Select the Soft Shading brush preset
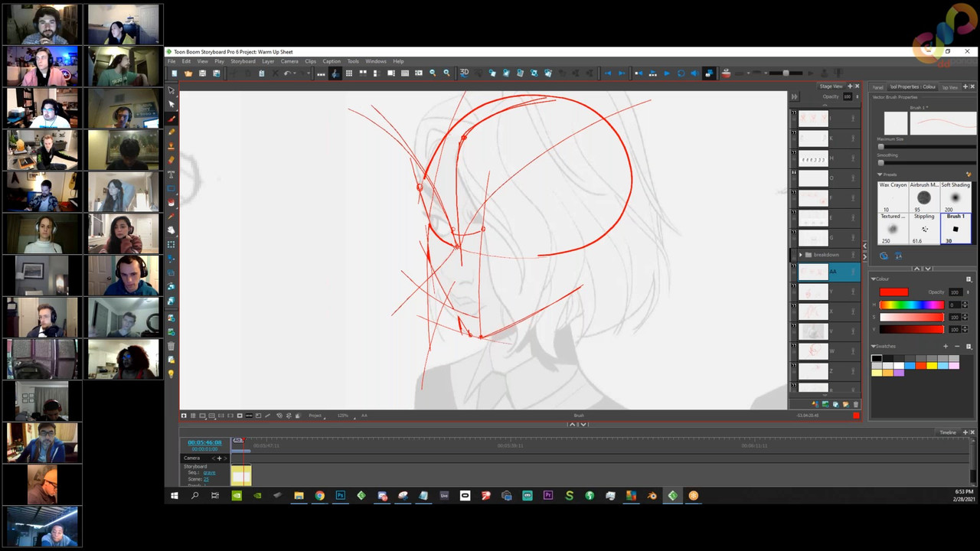This screenshot has height=551, width=980. 955,197
